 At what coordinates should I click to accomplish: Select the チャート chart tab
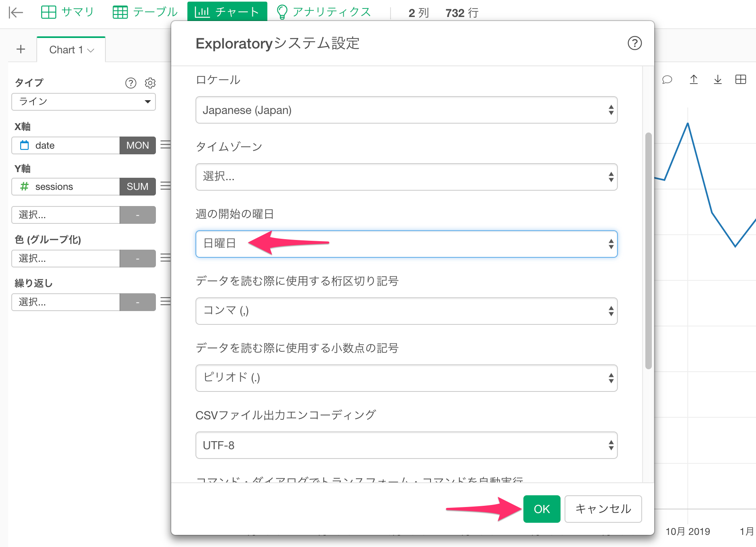pos(227,11)
